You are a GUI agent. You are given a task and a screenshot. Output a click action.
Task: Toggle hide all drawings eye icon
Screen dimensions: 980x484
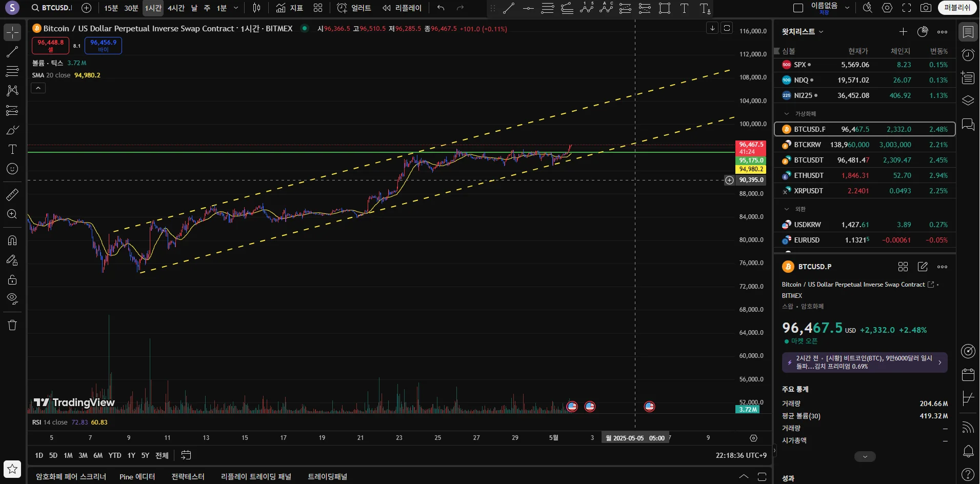tap(12, 299)
